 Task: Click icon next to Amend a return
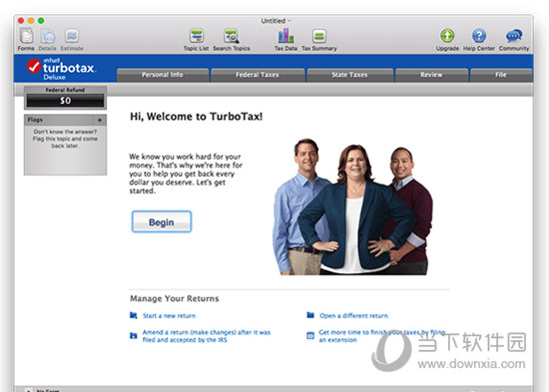pos(134,336)
